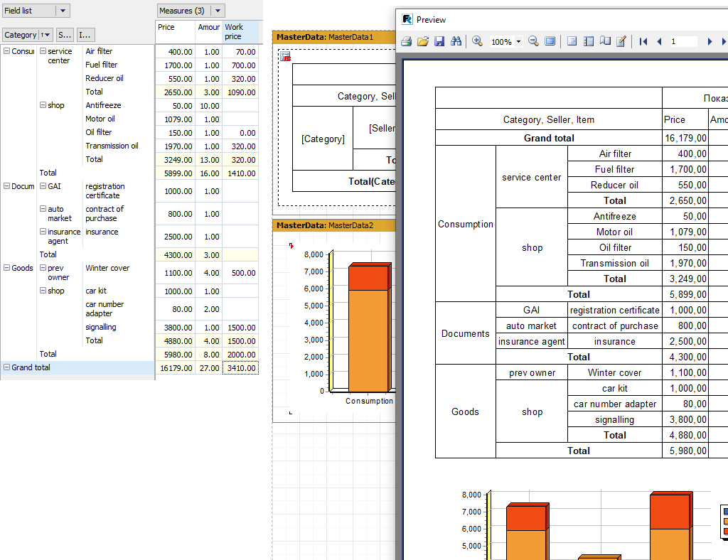Select the Amount column header
The height and width of the screenshot is (560, 728).
tap(208, 31)
